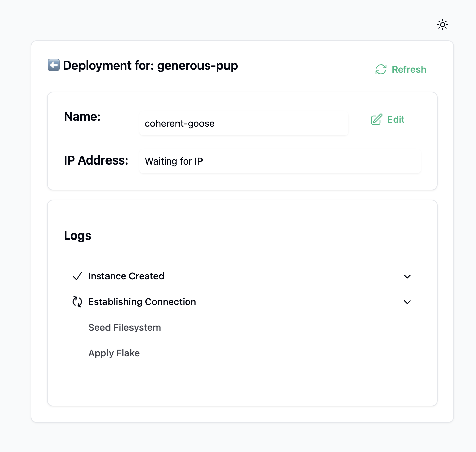Viewport: 476px width, 452px height.
Task: Select the Instance Created log entry
Action: click(x=126, y=276)
